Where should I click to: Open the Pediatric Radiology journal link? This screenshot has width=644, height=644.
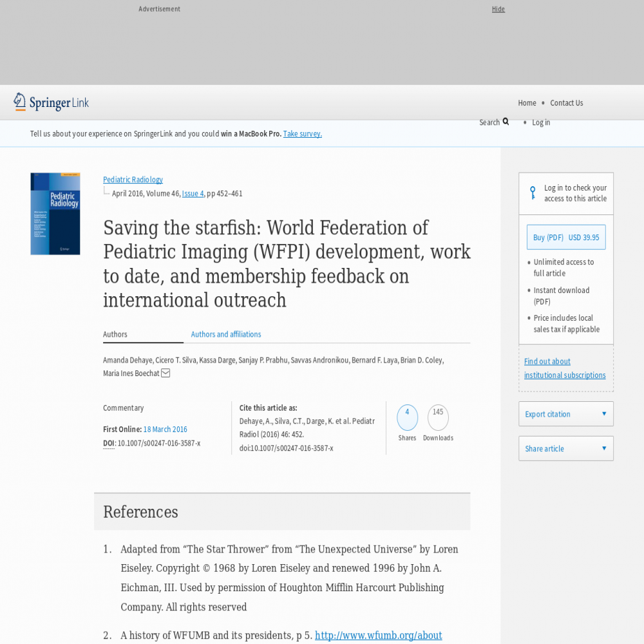(133, 180)
